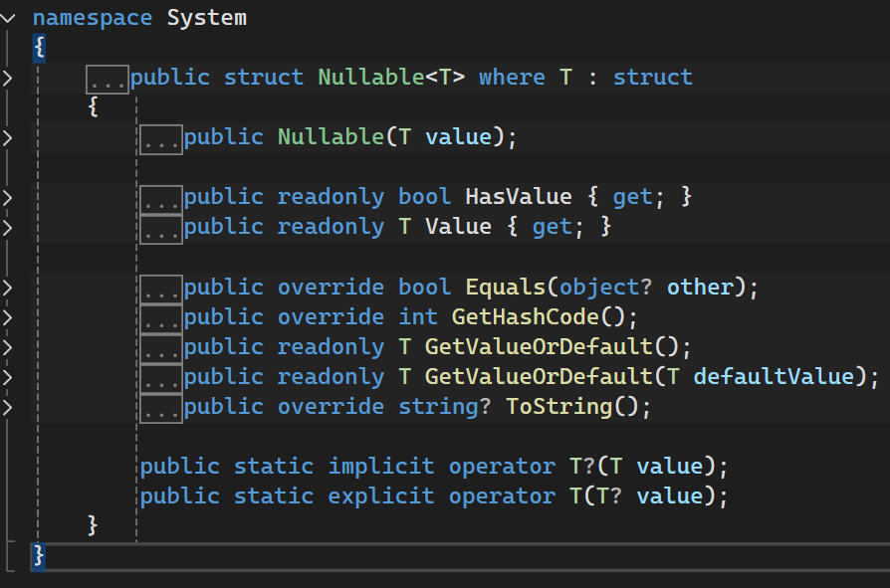
Task: Open collapsed ellipsis box before the HasValue property
Action: [161, 198]
